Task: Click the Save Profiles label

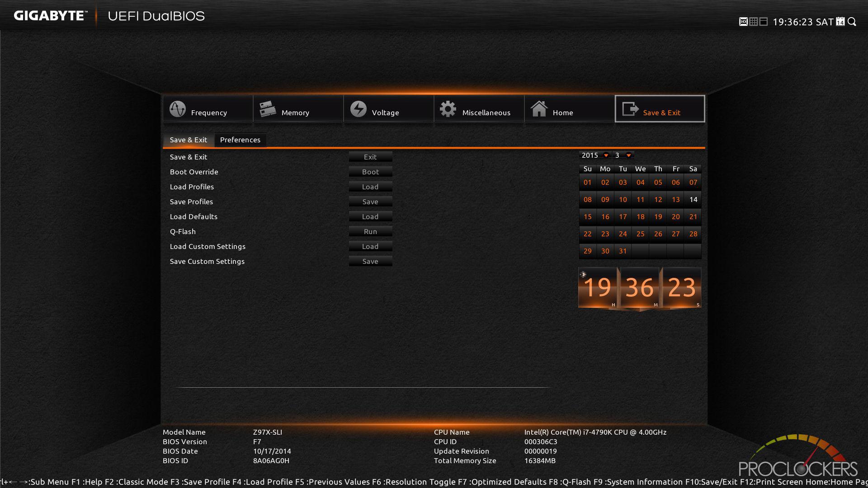Action: click(191, 202)
